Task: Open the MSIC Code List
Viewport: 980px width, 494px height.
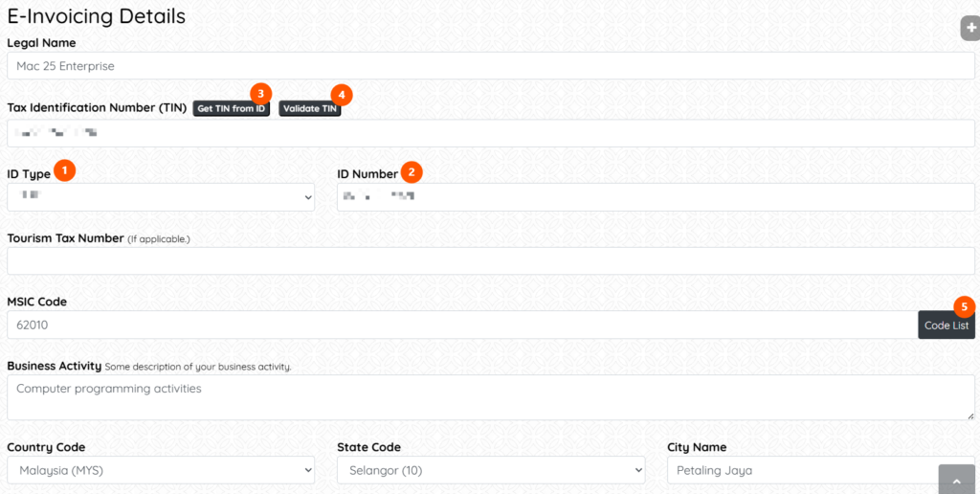Action: point(947,326)
